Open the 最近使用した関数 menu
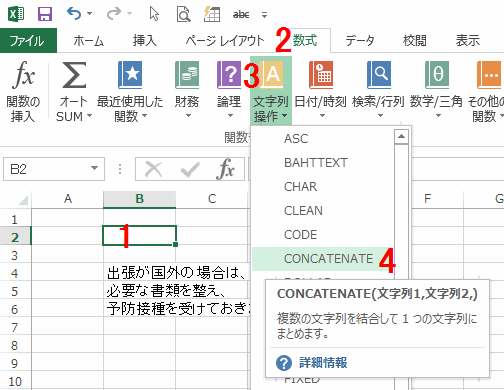The image size is (504, 390). [130, 91]
